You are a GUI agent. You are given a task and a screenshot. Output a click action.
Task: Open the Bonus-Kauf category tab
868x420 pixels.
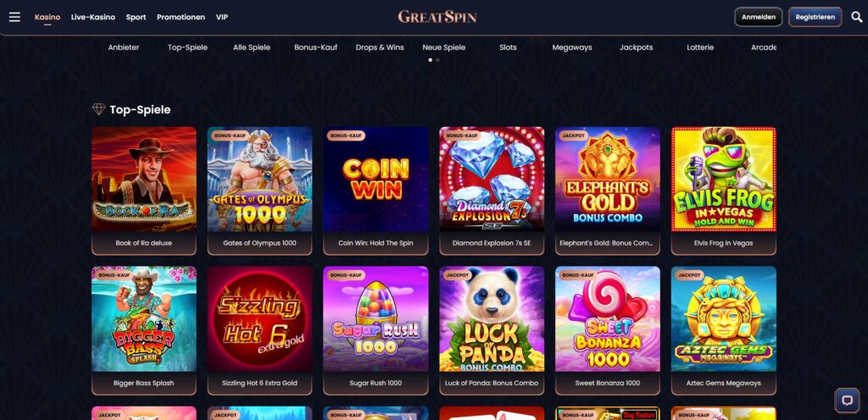coord(315,47)
